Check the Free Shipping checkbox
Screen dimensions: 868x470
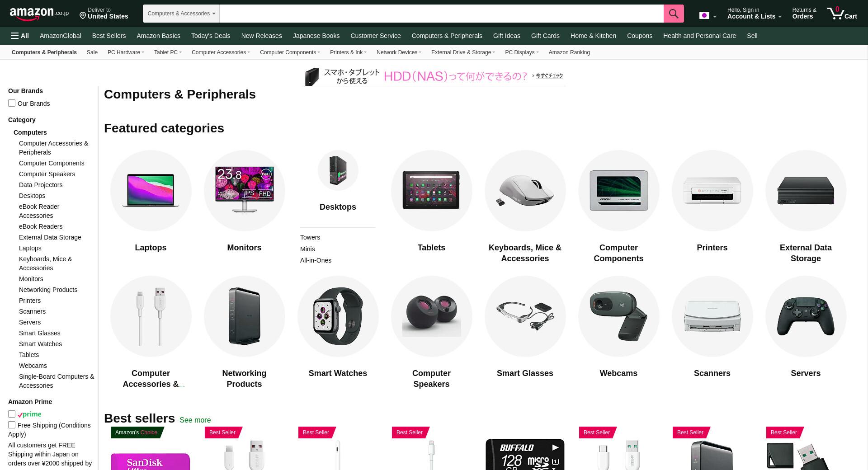[12, 425]
